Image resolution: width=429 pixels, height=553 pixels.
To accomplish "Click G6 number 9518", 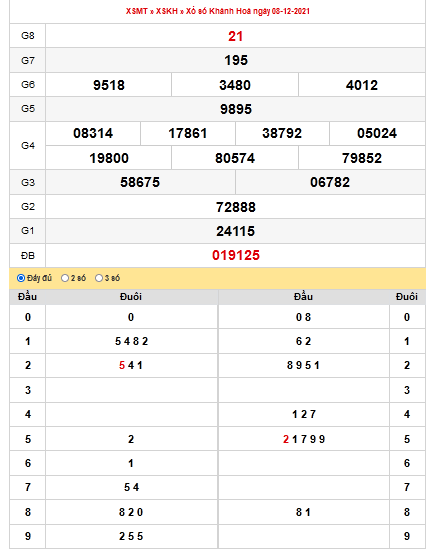I will (x=109, y=85).
